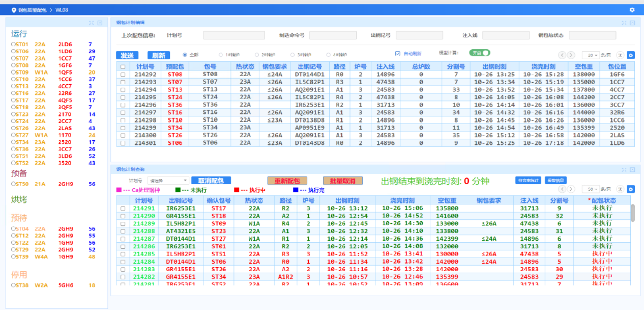Click the vertical scrollbar of the 钢包计划查询 table

pyautogui.click(x=633, y=213)
